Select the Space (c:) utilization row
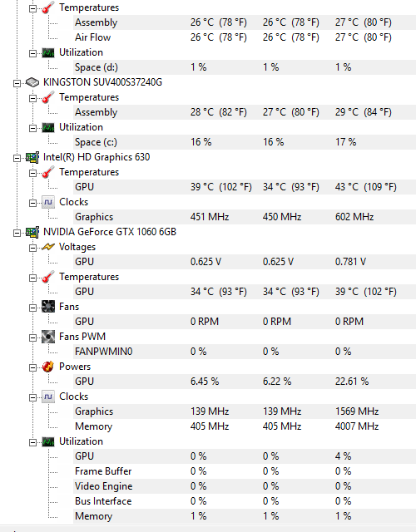 245,142
